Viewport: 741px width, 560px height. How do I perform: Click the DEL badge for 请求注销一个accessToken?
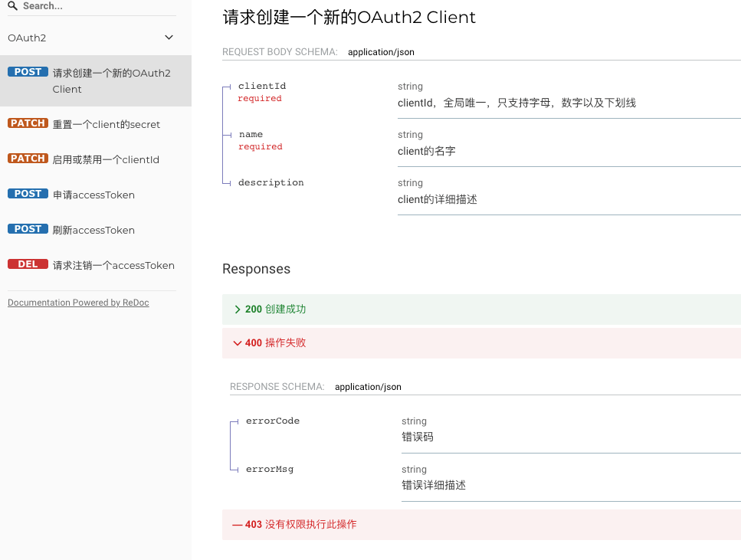28,264
